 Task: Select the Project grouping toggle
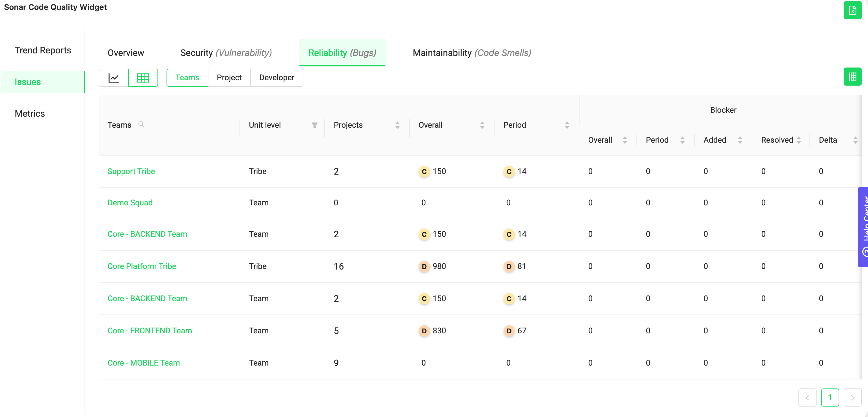229,78
